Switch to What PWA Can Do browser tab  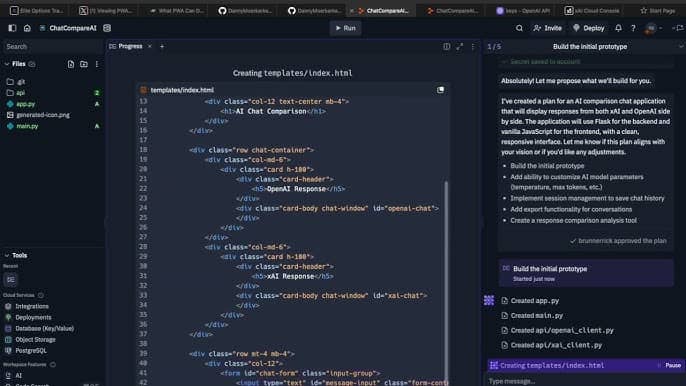click(x=177, y=11)
